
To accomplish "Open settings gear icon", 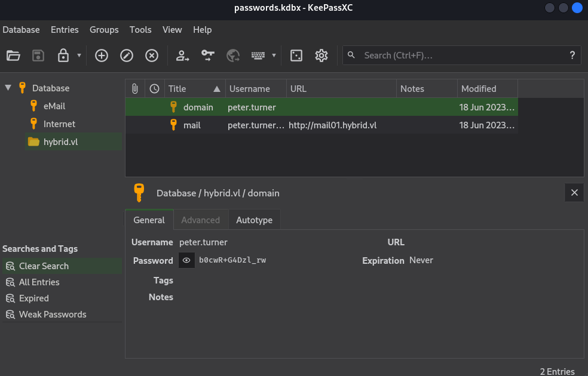I will (x=321, y=56).
